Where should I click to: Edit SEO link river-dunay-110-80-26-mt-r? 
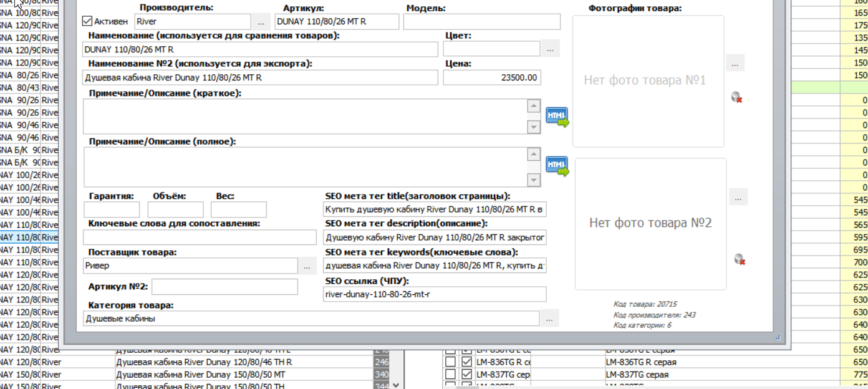point(435,294)
